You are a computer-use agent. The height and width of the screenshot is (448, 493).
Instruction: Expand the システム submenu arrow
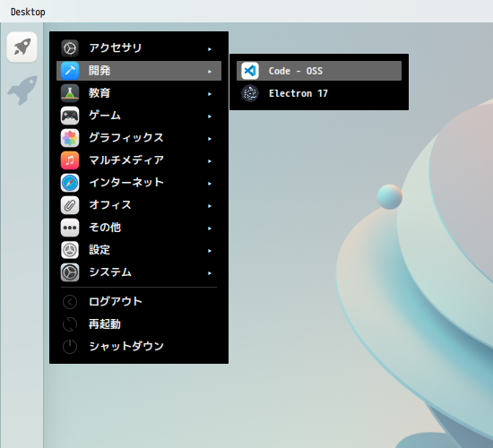[x=210, y=273]
